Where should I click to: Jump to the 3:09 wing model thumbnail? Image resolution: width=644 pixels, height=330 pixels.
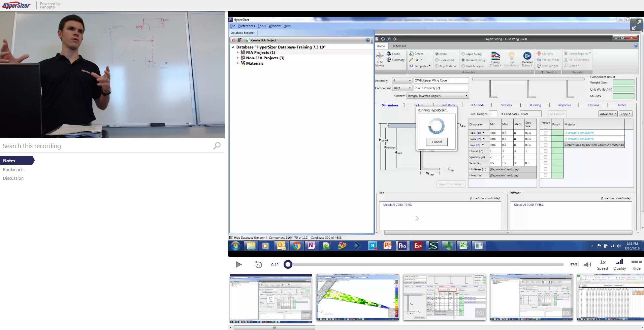pos(358,297)
